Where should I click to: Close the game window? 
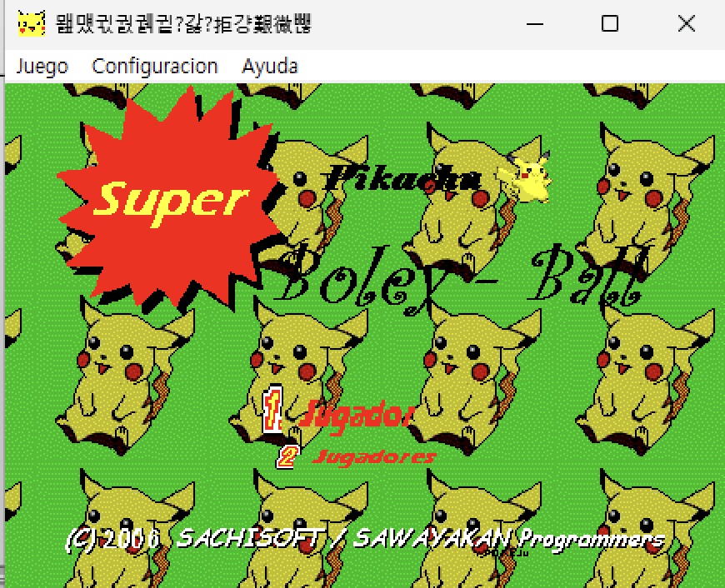[687, 23]
